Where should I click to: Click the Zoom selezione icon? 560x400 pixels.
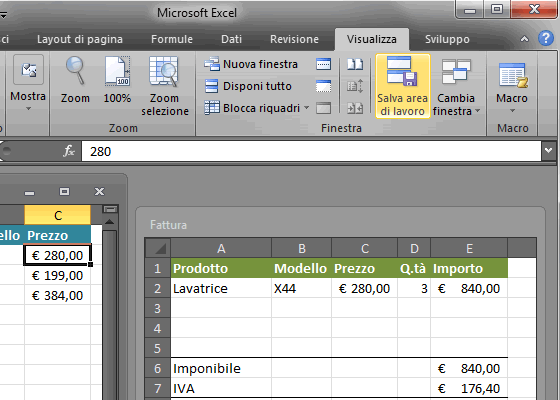click(x=165, y=86)
